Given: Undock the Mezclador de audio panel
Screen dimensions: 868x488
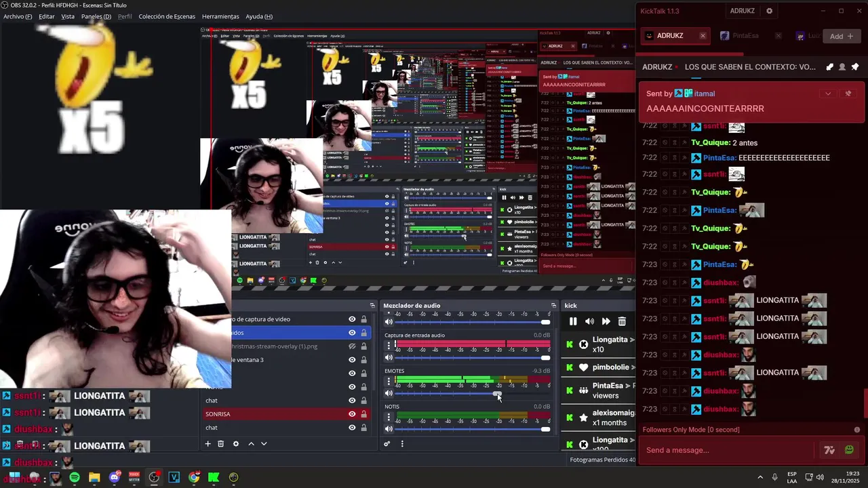Looking at the screenshot, I should tap(553, 306).
